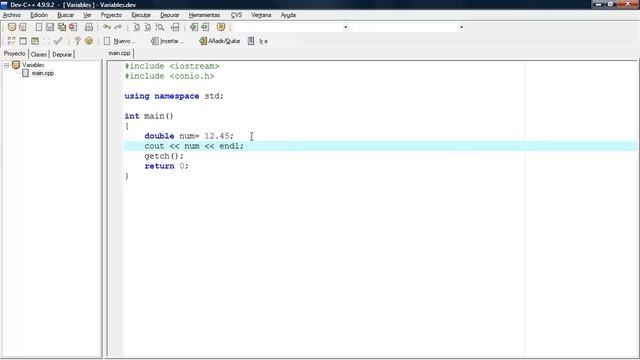Compile and run icon
Screen dimensions: 640x360
35,41
